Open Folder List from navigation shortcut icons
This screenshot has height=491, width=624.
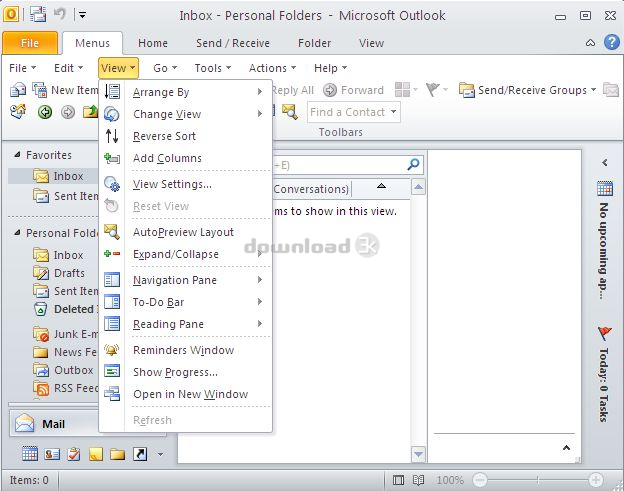(118, 454)
